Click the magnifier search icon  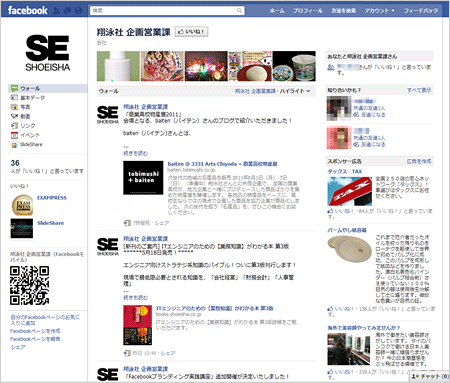point(239,11)
